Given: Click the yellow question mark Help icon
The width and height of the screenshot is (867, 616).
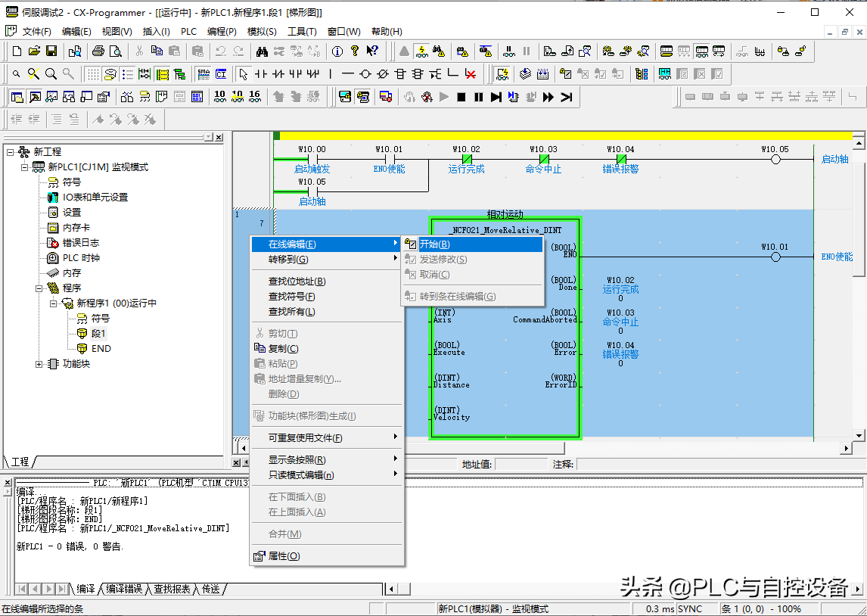Looking at the screenshot, I should pos(354,51).
